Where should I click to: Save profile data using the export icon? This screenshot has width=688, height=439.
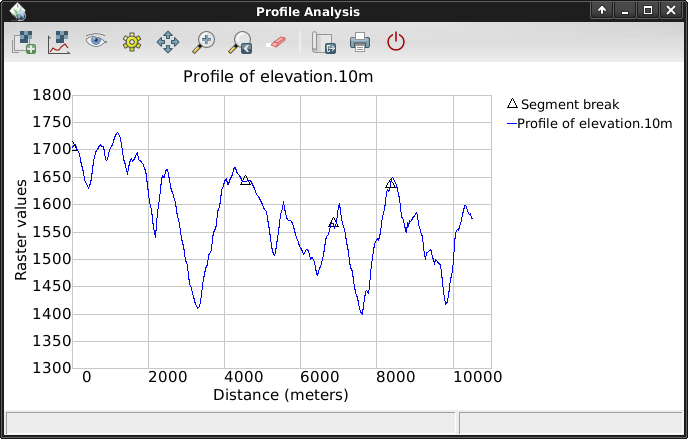click(x=323, y=42)
